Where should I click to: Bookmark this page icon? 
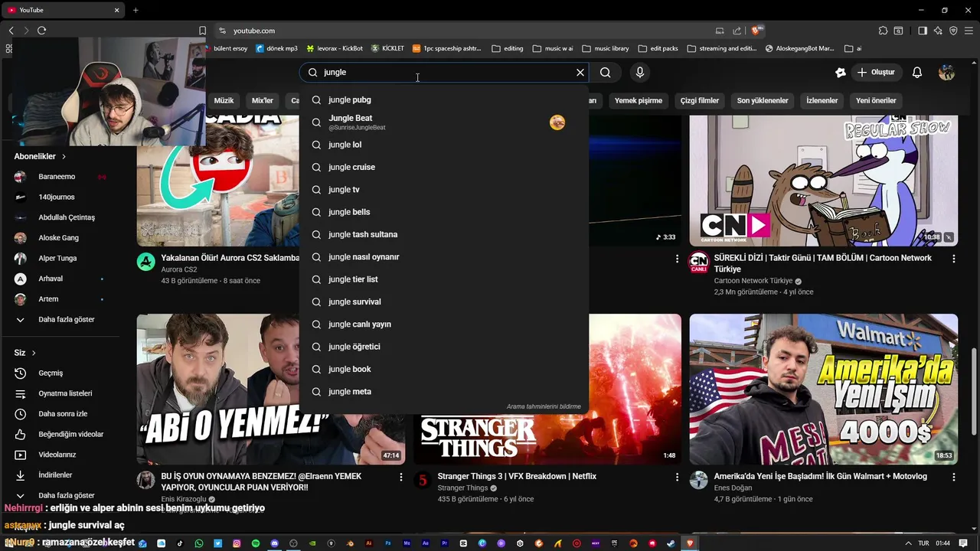(x=202, y=31)
